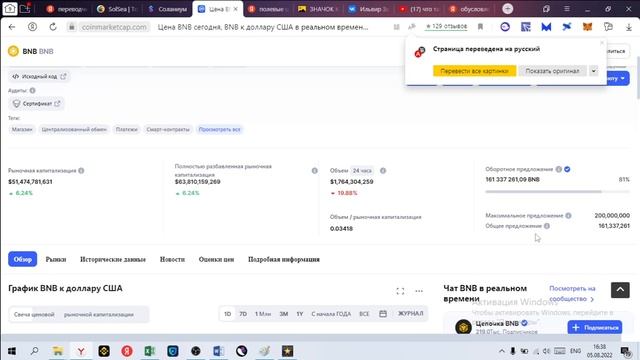Select 1Y chart range

[300, 314]
